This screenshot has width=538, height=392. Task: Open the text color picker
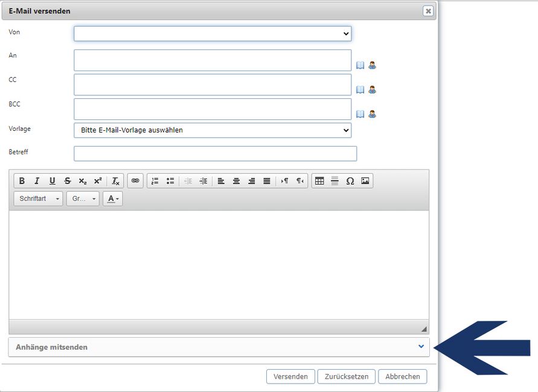click(113, 199)
